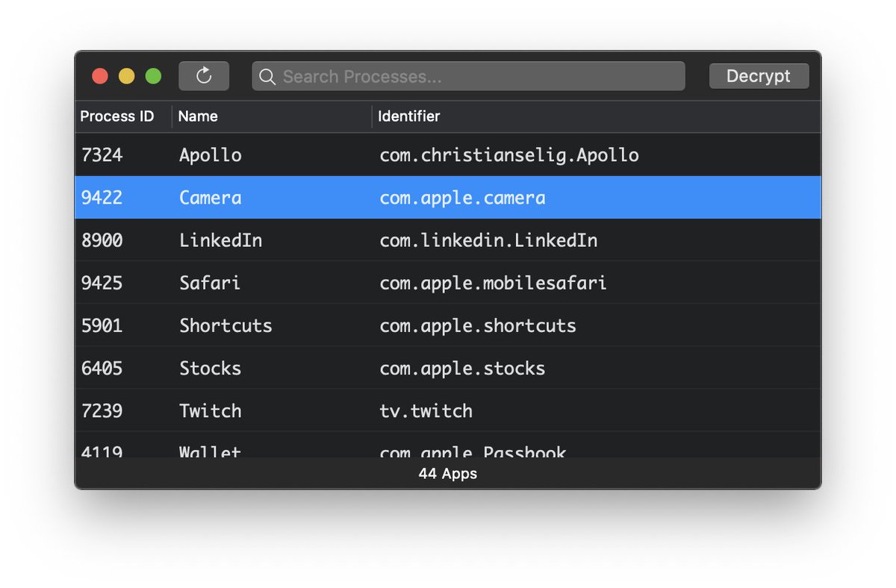This screenshot has height=588, width=896.
Task: Select the Stocks name cell
Action: click(211, 368)
